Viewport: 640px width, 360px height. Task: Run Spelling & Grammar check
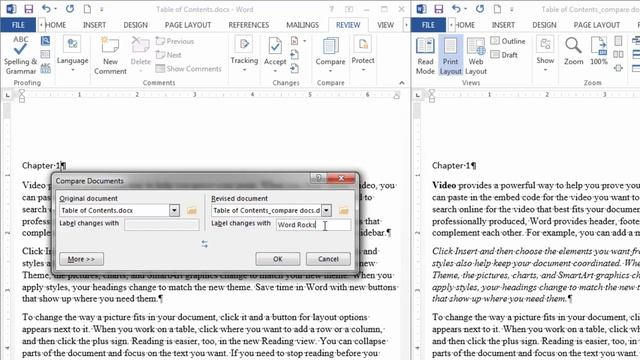click(20, 55)
